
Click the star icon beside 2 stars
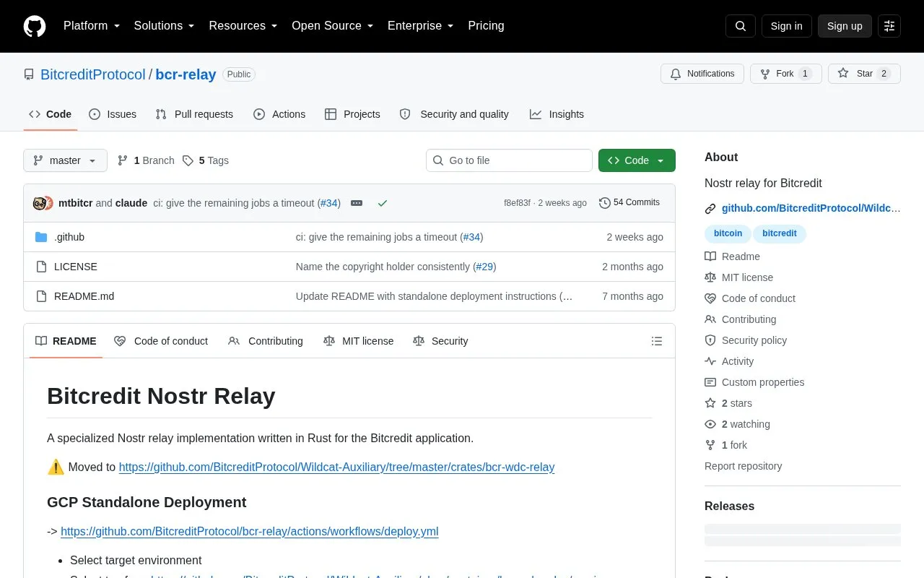click(710, 403)
